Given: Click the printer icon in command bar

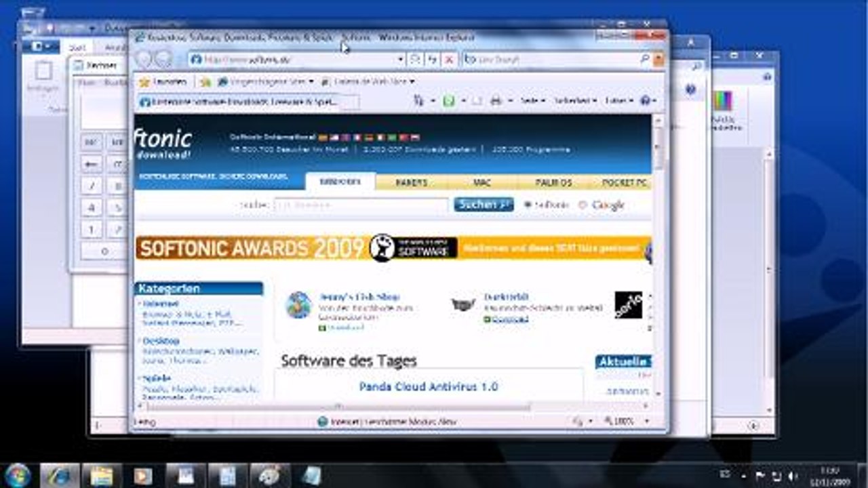Looking at the screenshot, I should pos(496,100).
